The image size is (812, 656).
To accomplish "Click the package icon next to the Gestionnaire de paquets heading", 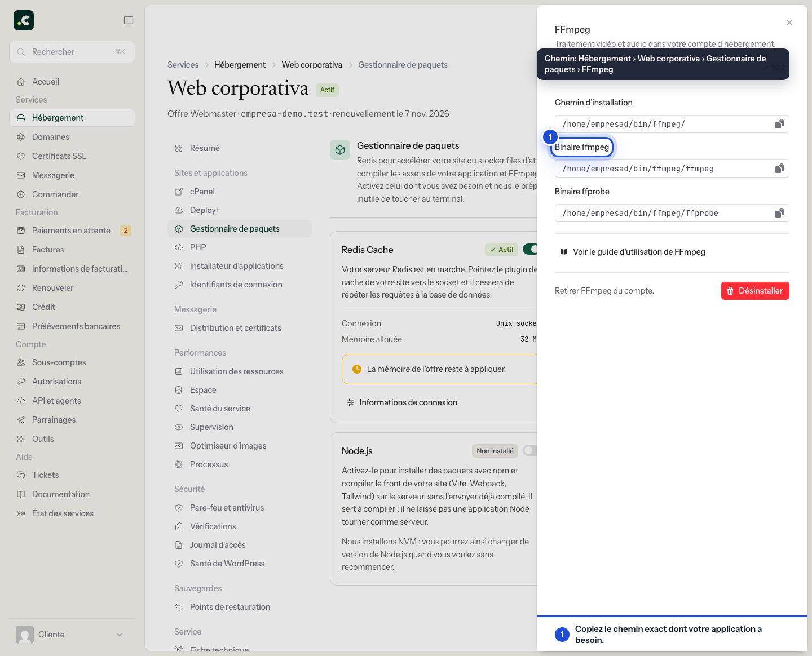I will (340, 150).
